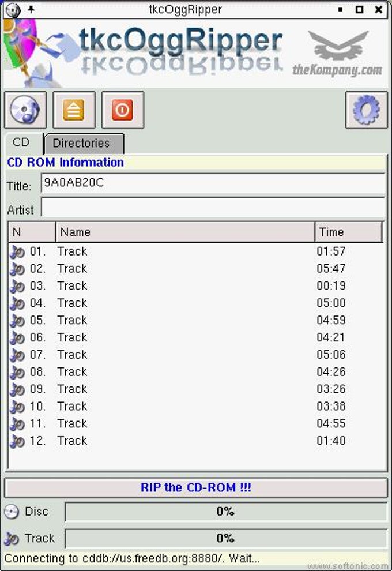Click the red stop ripping button
Screen dimensions: 392x571
point(123,110)
